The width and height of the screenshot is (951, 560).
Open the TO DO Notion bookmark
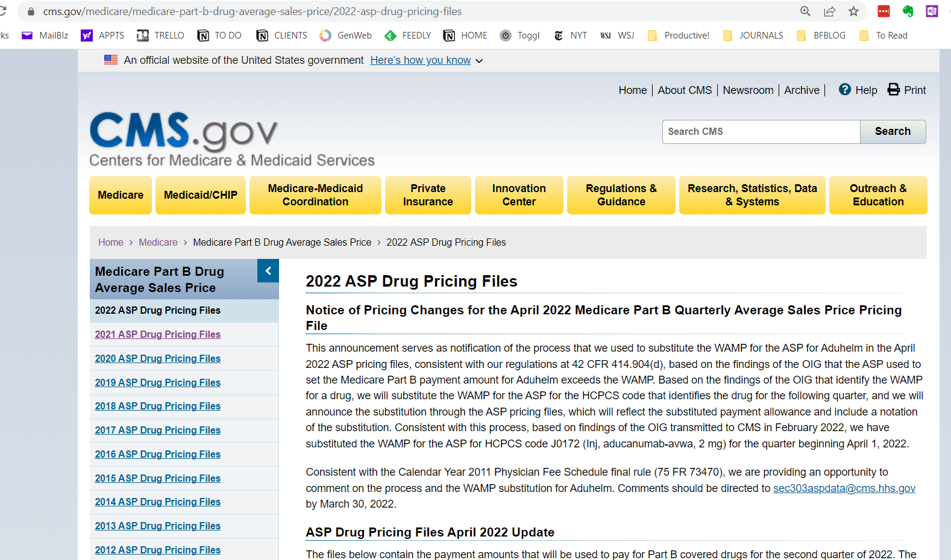point(219,36)
